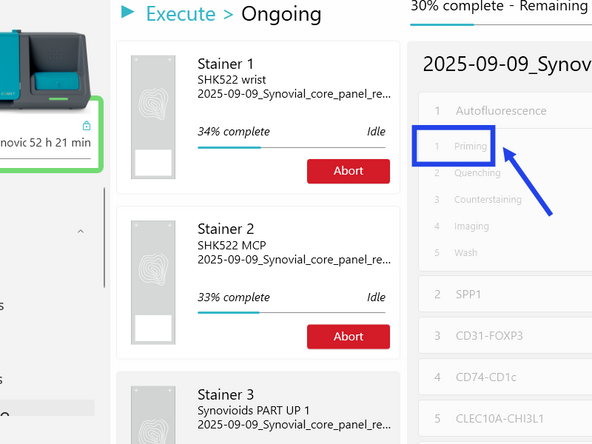Select the Stainer 2 slide thumbnail
This screenshot has width=592, height=444.
tap(153, 282)
